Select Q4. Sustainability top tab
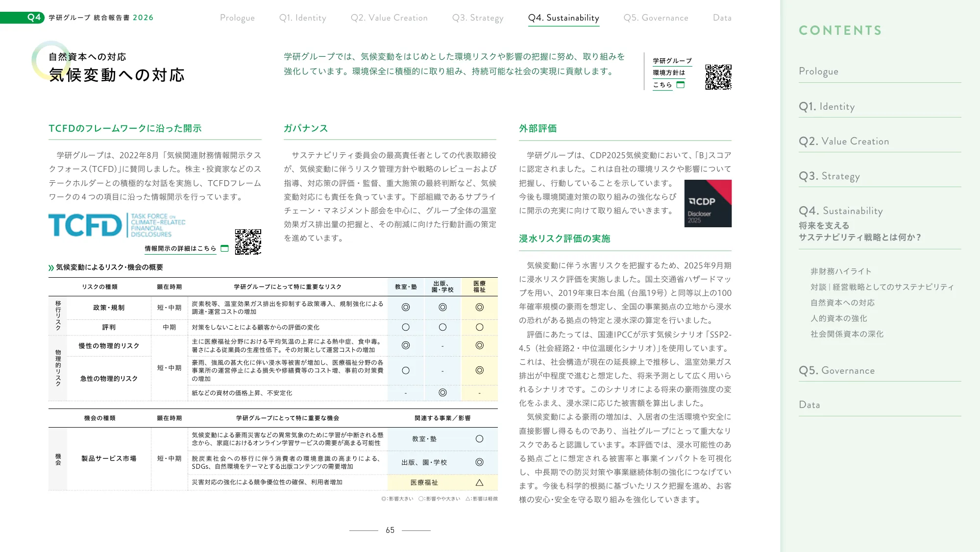 pos(563,18)
